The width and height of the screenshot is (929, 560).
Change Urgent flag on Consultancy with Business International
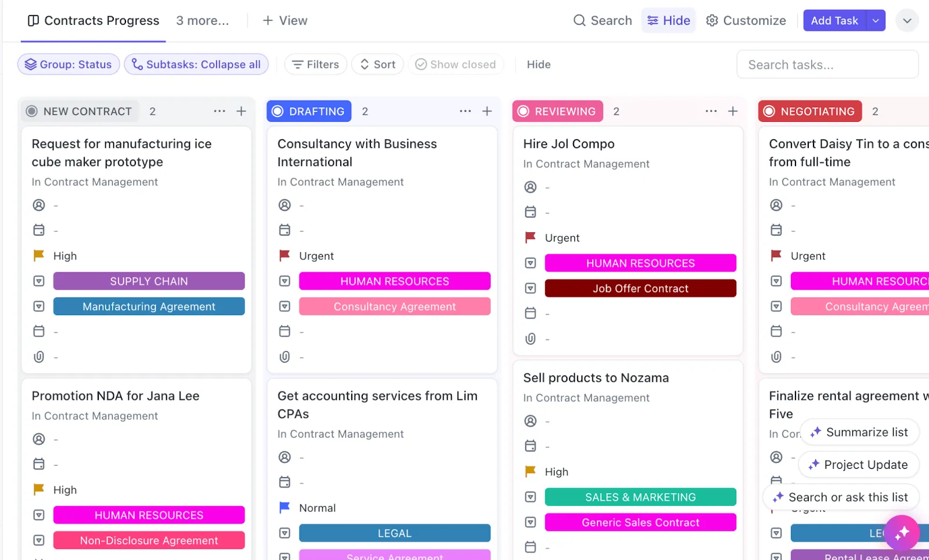click(x=285, y=256)
